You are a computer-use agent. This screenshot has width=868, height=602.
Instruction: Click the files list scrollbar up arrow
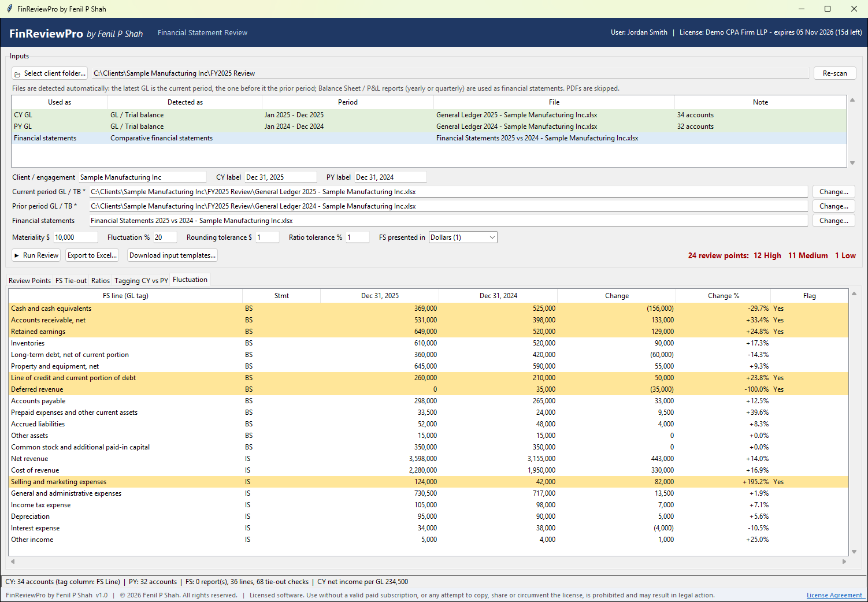pyautogui.click(x=852, y=100)
